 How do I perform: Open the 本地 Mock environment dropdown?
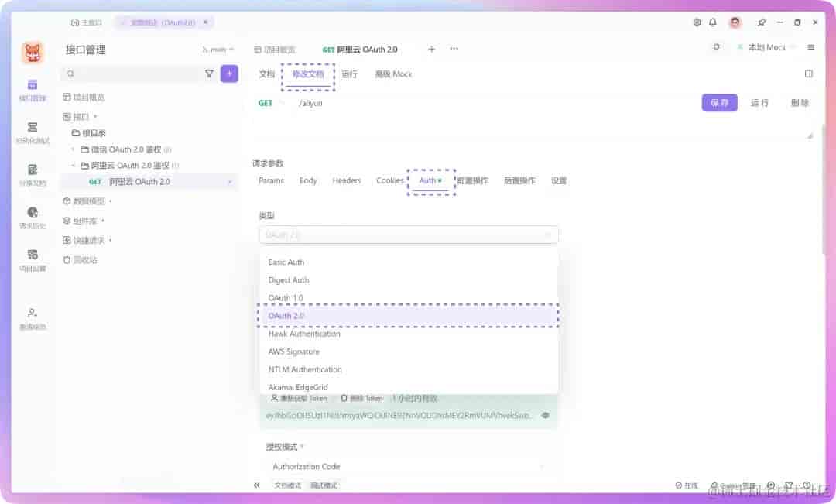click(x=766, y=47)
